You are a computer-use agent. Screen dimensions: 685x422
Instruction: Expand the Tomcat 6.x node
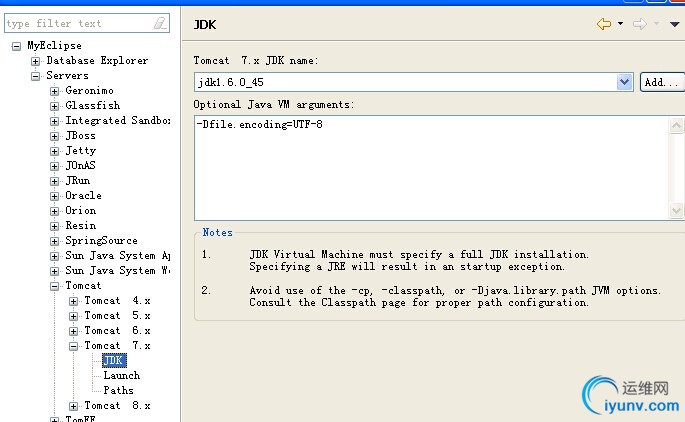73,331
